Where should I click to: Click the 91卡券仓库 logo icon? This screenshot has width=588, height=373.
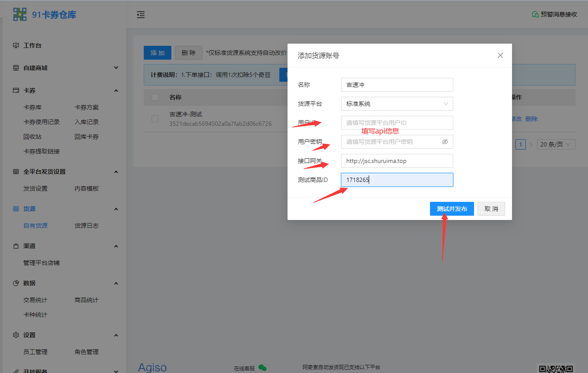pos(20,14)
